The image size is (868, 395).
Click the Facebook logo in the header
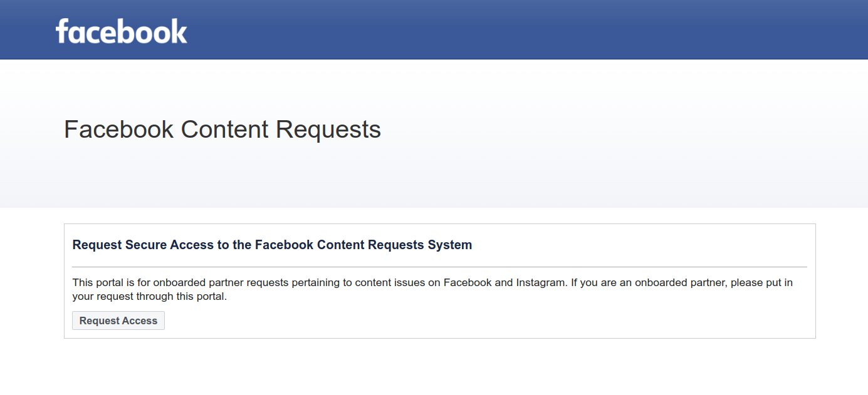coord(121,31)
